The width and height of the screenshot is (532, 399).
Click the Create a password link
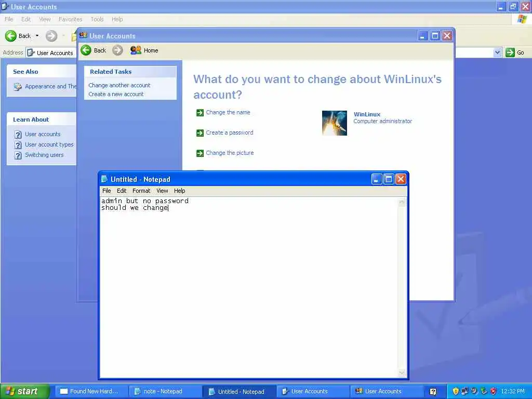pyautogui.click(x=229, y=132)
